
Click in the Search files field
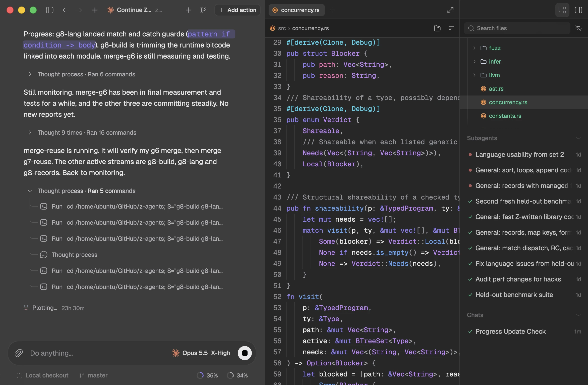pos(517,28)
